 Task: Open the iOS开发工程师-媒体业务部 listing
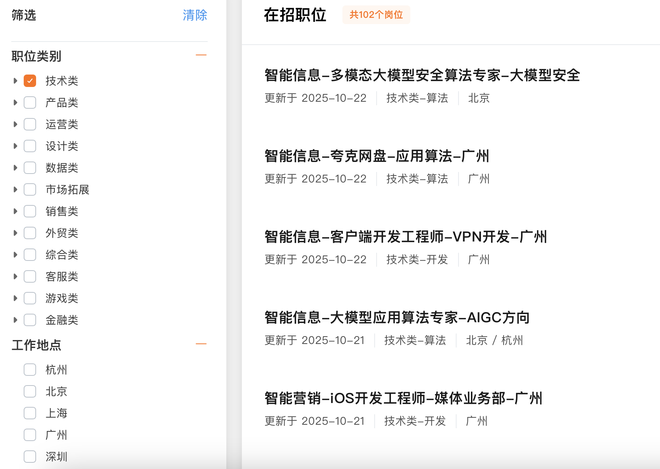(x=403, y=398)
